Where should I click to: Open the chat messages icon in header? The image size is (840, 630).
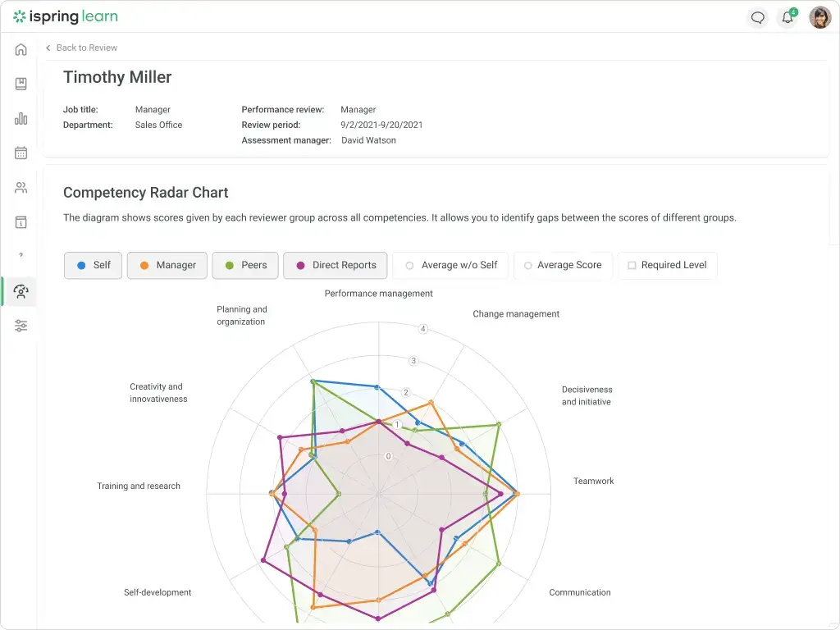[757, 17]
